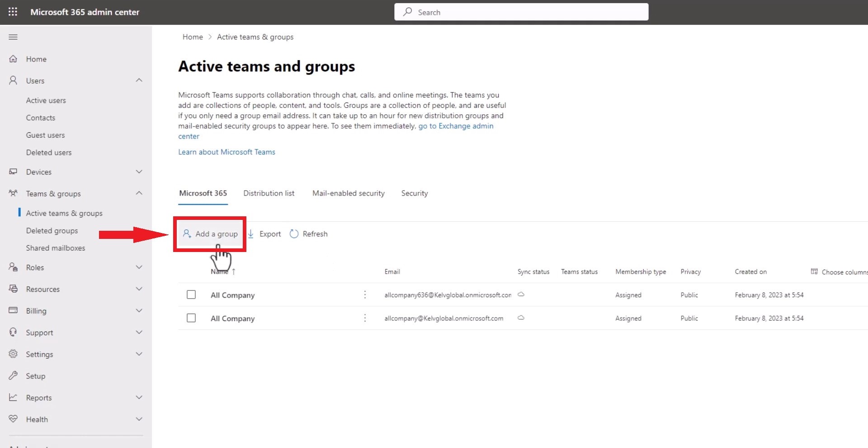Viewport: 868px width, 448px height.
Task: Click the Add a group button
Action: click(210, 233)
